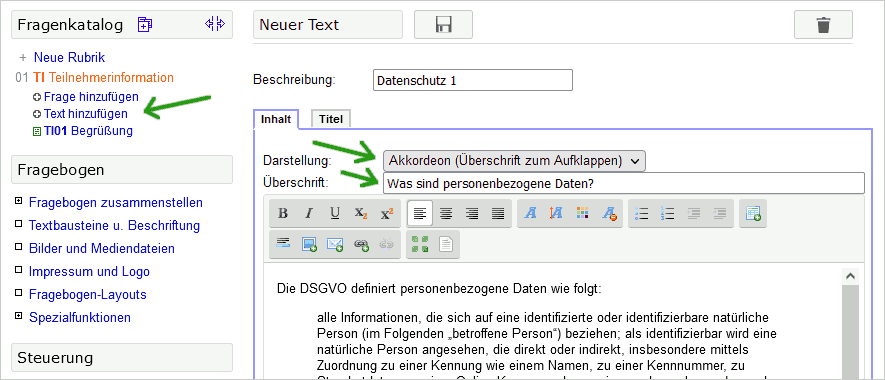Toggle underline formatting
Image resolution: width=885 pixels, height=380 pixels.
(335, 213)
